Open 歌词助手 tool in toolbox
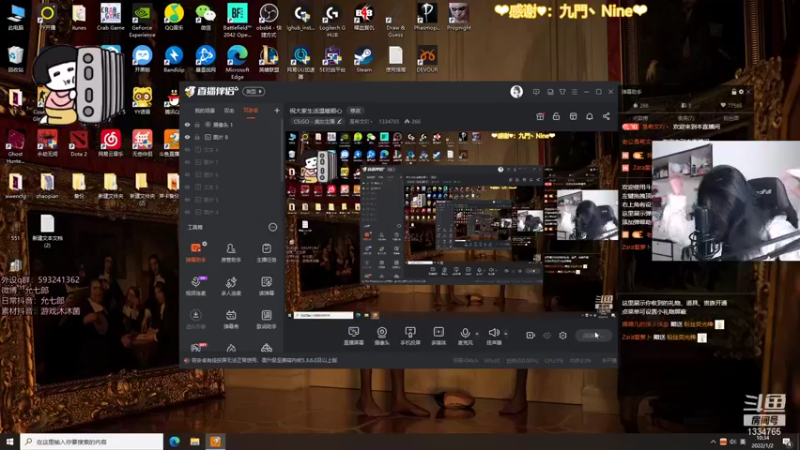Screen dimensions: 800x450 (266, 319)
